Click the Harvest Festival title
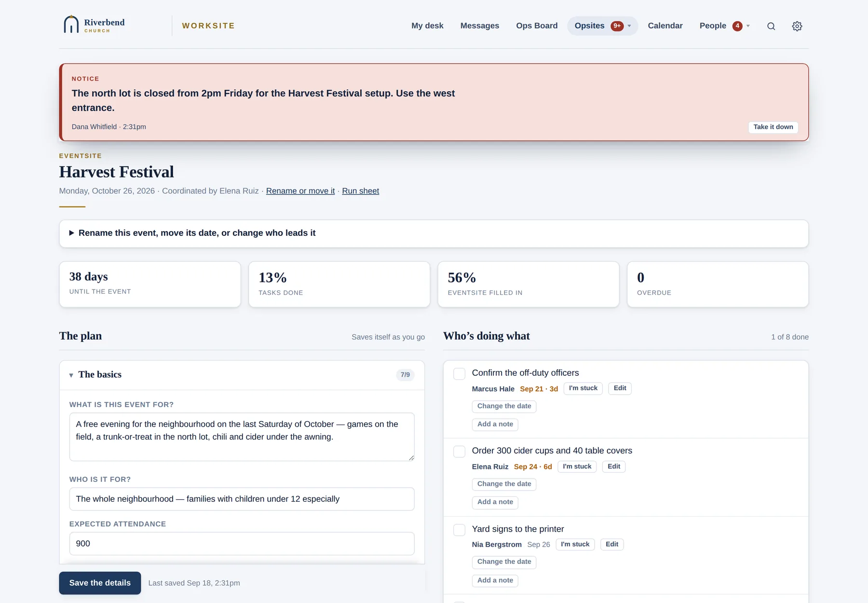This screenshot has width=868, height=603. tap(116, 172)
